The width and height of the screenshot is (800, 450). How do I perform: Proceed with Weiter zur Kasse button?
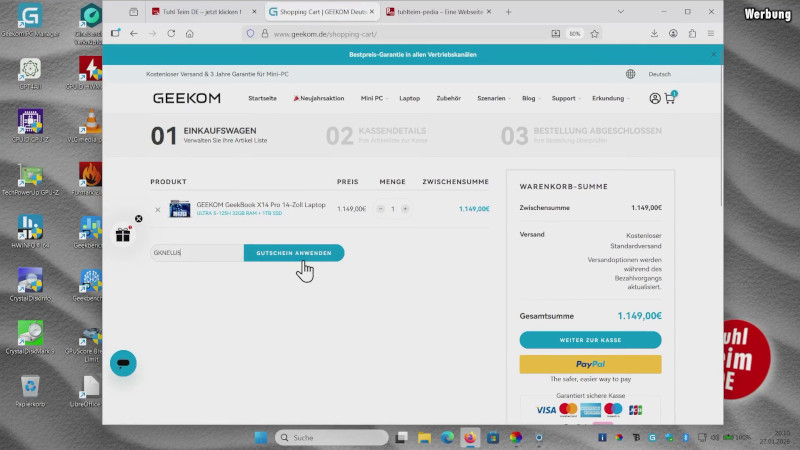pyautogui.click(x=590, y=340)
